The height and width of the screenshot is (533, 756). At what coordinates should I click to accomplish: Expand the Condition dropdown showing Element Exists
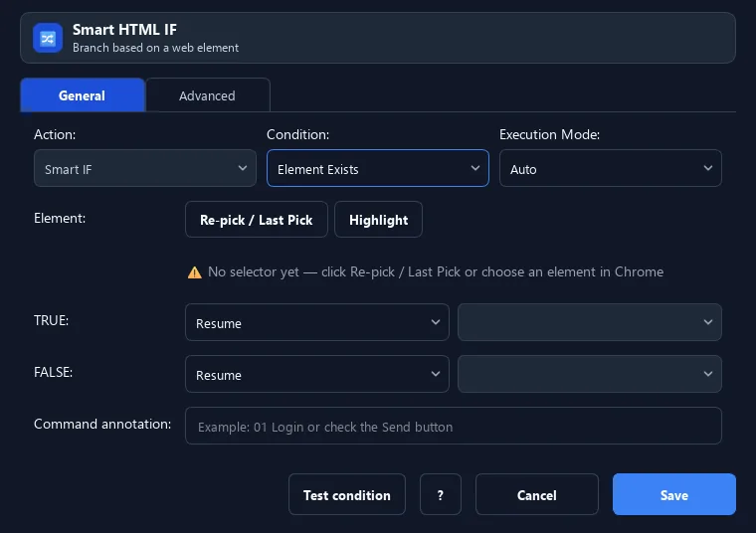pyautogui.click(x=378, y=169)
